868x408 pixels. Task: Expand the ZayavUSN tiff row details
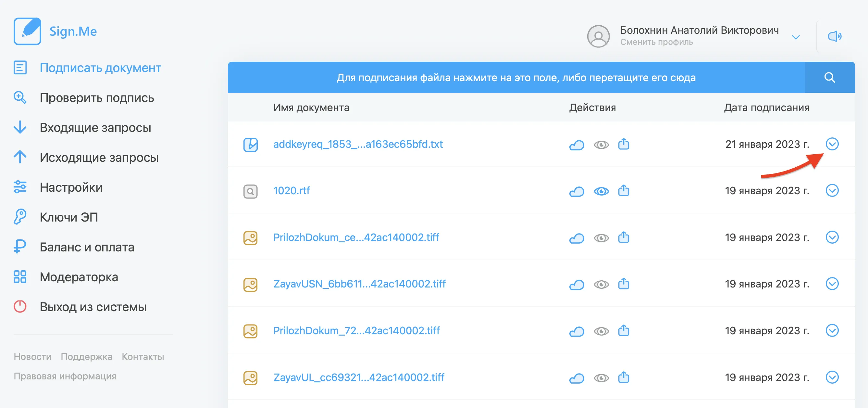tap(832, 284)
